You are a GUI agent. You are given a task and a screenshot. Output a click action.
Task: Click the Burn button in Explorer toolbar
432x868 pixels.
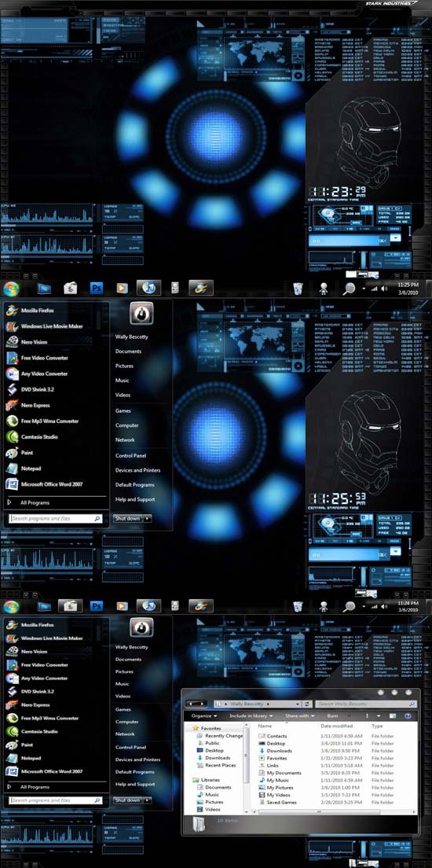(332, 715)
